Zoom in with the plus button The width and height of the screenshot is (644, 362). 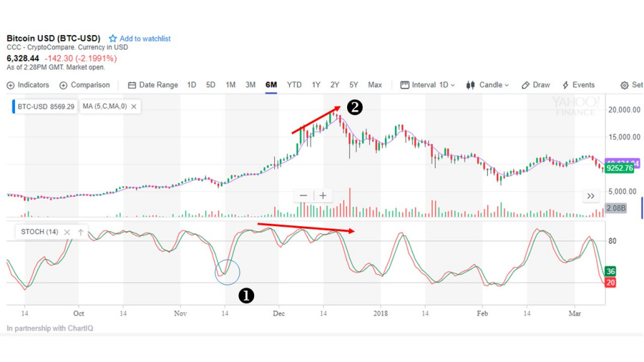tap(323, 196)
